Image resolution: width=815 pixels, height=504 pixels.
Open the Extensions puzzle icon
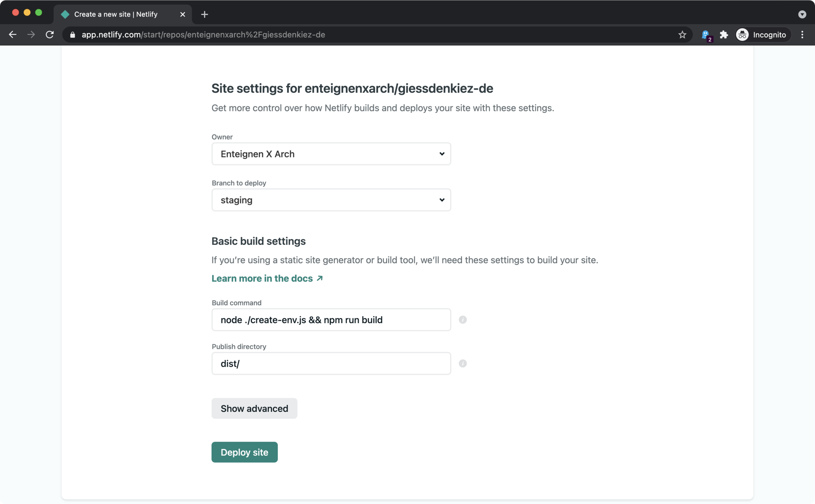click(x=723, y=35)
